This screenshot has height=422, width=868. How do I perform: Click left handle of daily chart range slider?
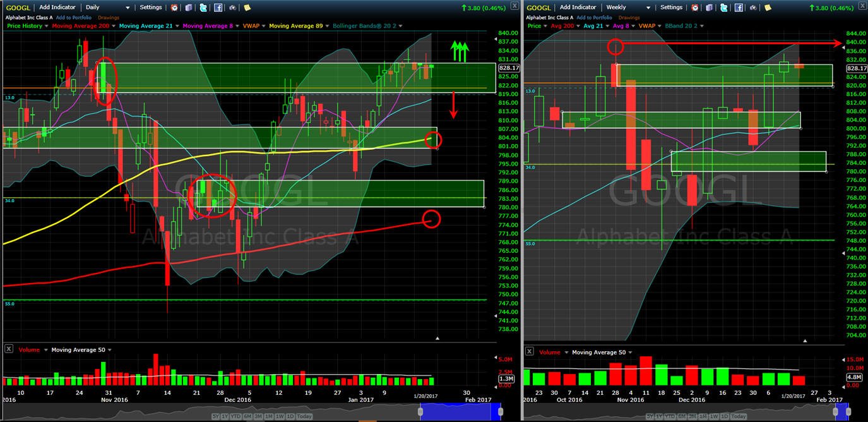[x=421, y=412]
